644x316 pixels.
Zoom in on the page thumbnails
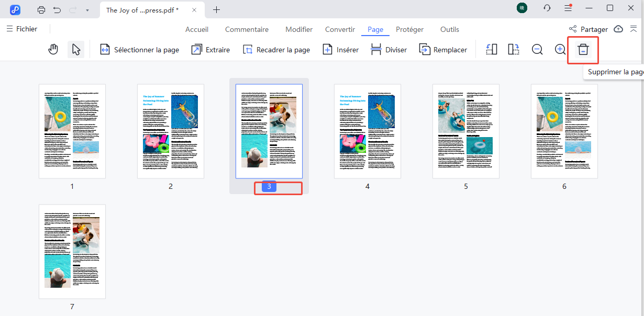pyautogui.click(x=560, y=49)
